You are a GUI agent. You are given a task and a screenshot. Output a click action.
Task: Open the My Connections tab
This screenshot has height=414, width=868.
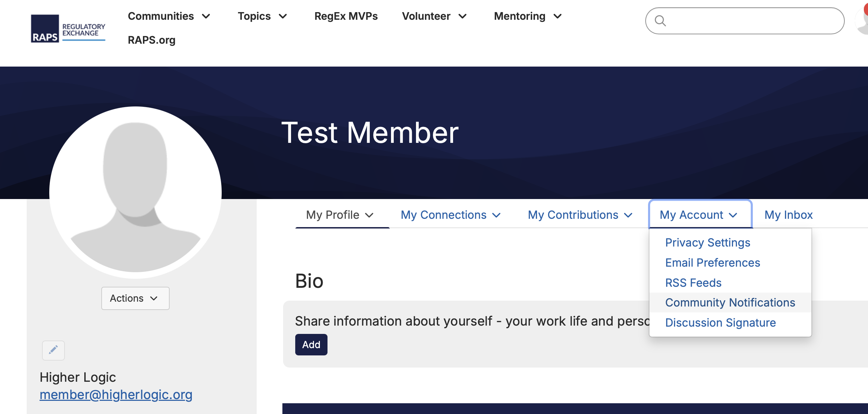tap(450, 215)
